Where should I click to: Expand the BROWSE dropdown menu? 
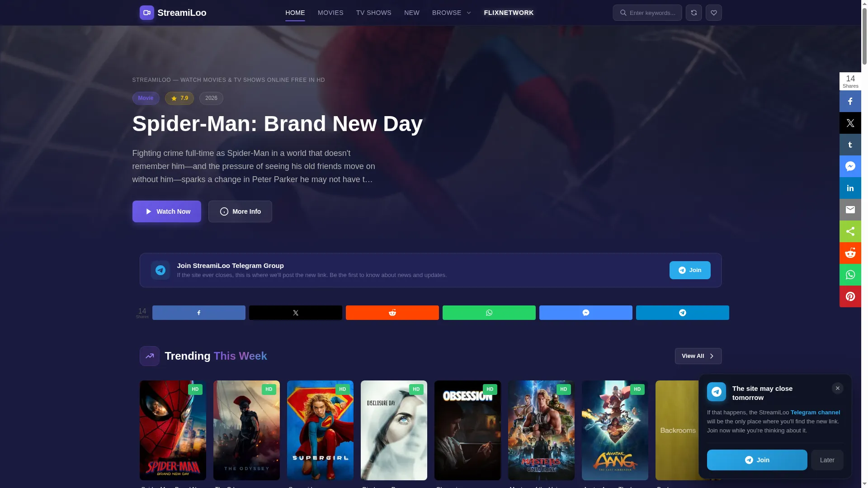452,13
